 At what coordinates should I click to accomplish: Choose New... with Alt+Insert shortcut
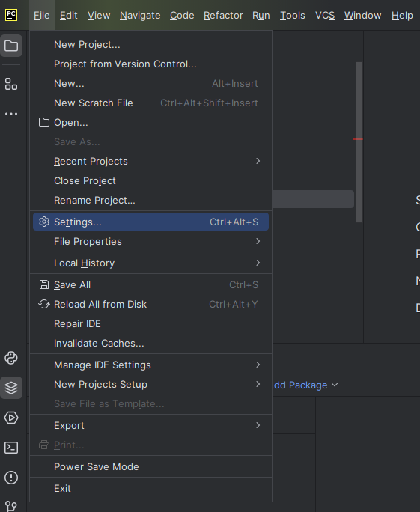pos(151,84)
